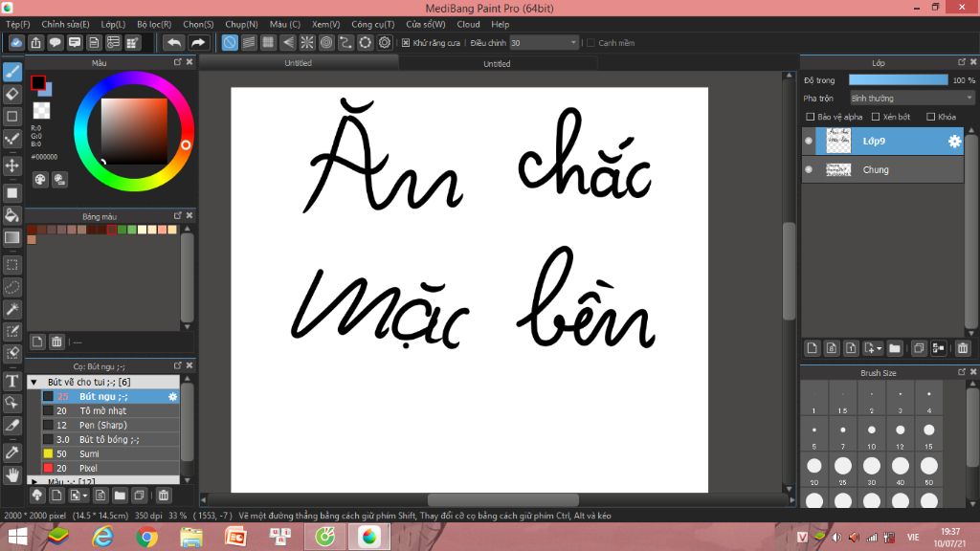Click the transparent color swatch

pyautogui.click(x=41, y=111)
